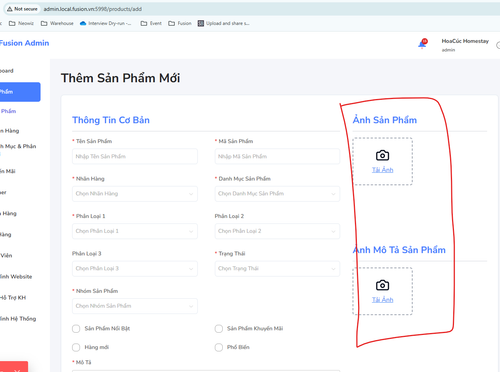The height and width of the screenshot is (372, 500).
Task: Open the Chọn Danh Mục Sản Phẩm dropdown
Action: coord(277,194)
